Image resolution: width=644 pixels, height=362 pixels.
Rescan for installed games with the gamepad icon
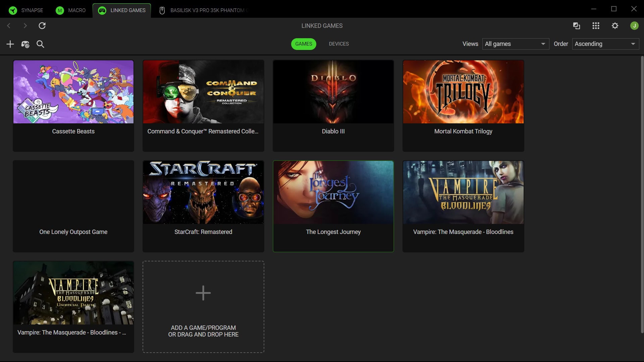[25, 44]
